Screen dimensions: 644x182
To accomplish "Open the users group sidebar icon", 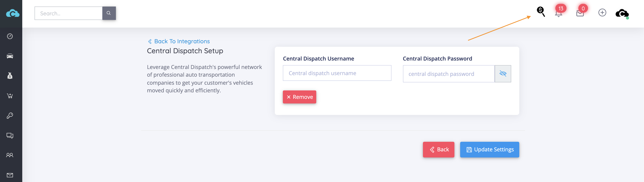I will point(10,155).
